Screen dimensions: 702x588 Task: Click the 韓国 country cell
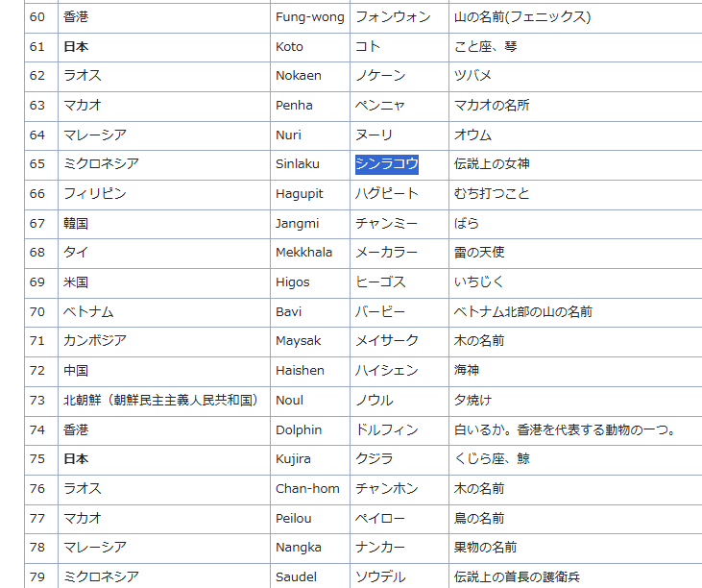pyautogui.click(x=77, y=223)
